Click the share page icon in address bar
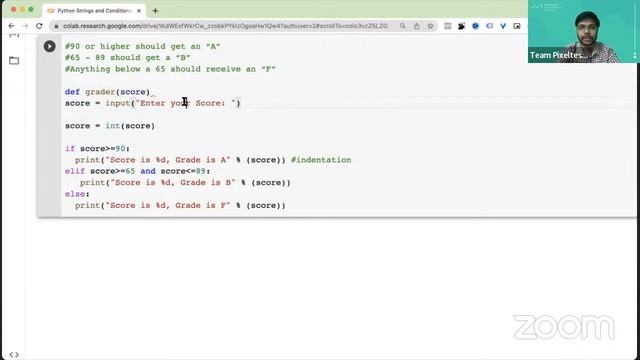Image resolution: width=640 pixels, height=360 pixels. pos(416,26)
